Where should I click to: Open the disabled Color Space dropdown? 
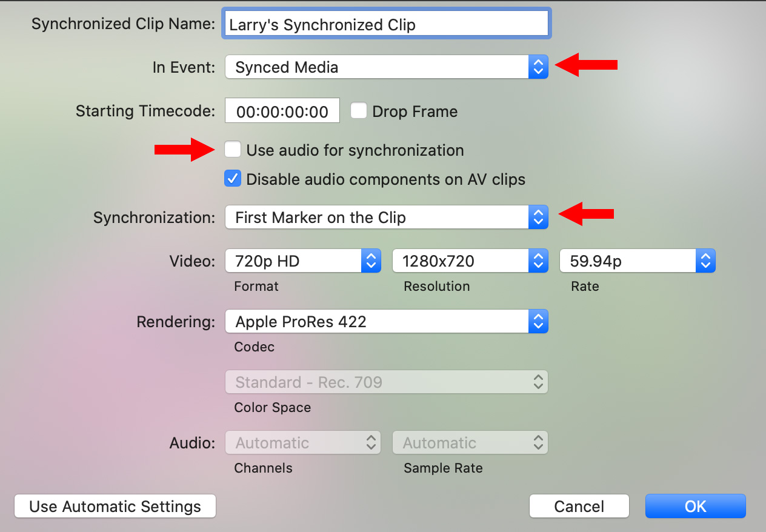coord(387,382)
